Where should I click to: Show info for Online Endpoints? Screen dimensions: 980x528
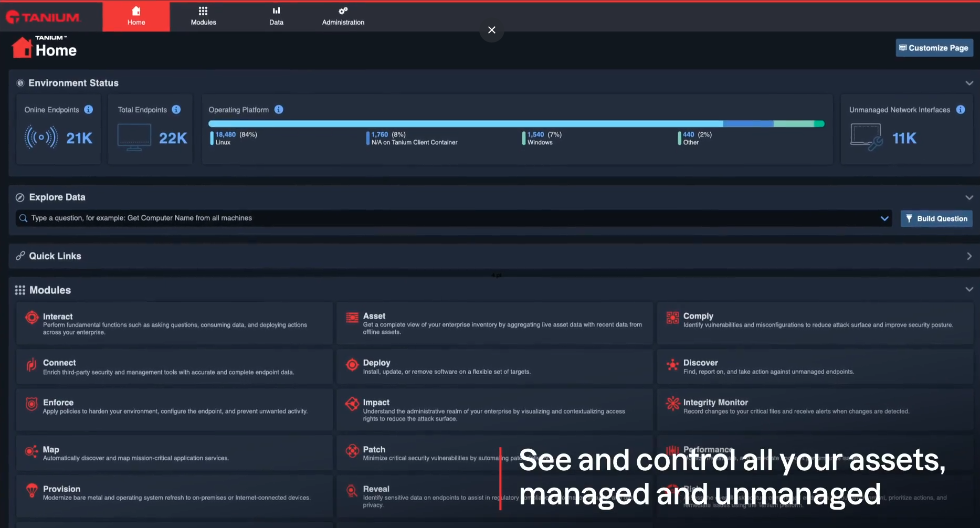click(89, 110)
